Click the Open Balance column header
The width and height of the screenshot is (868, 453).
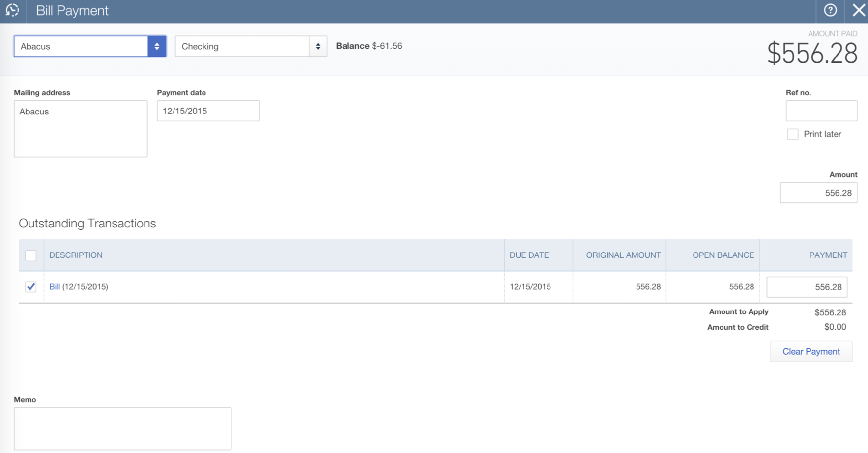pos(723,255)
